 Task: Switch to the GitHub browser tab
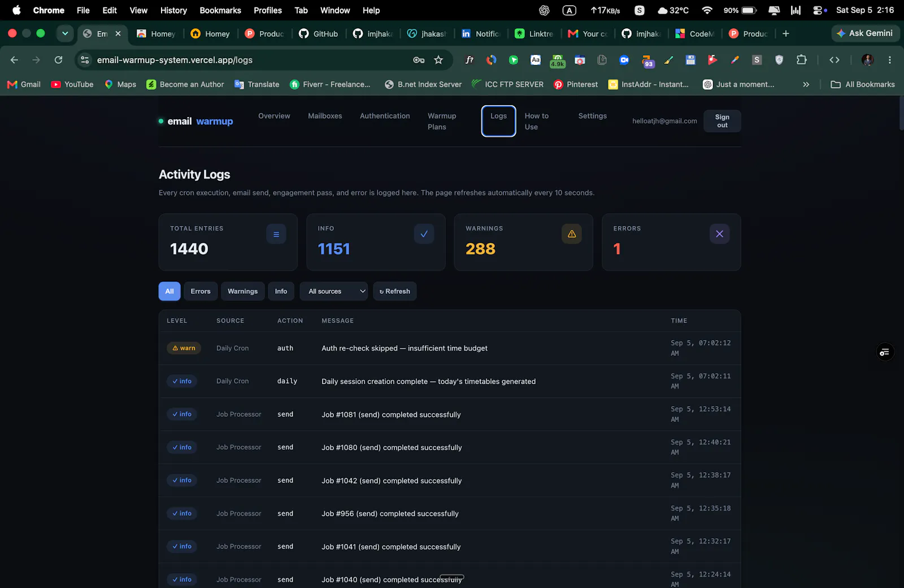pyautogui.click(x=319, y=34)
